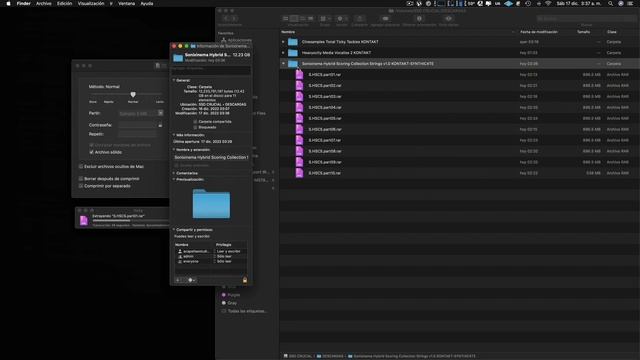
Task: Click the Quick Look eye icon
Action: coord(449,19)
